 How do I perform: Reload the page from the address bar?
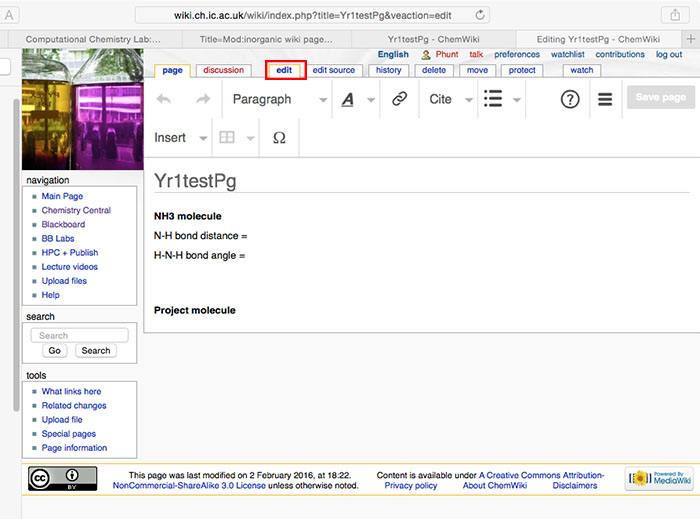pyautogui.click(x=481, y=15)
